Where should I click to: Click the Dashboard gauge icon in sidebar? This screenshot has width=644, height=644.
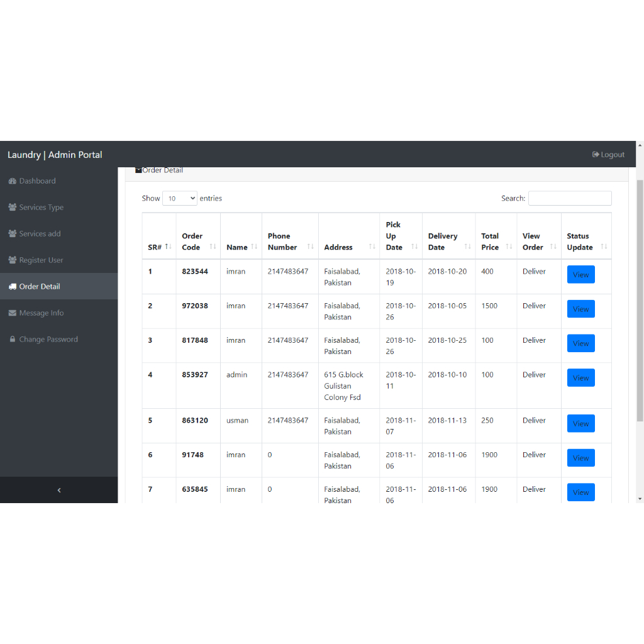[13, 181]
